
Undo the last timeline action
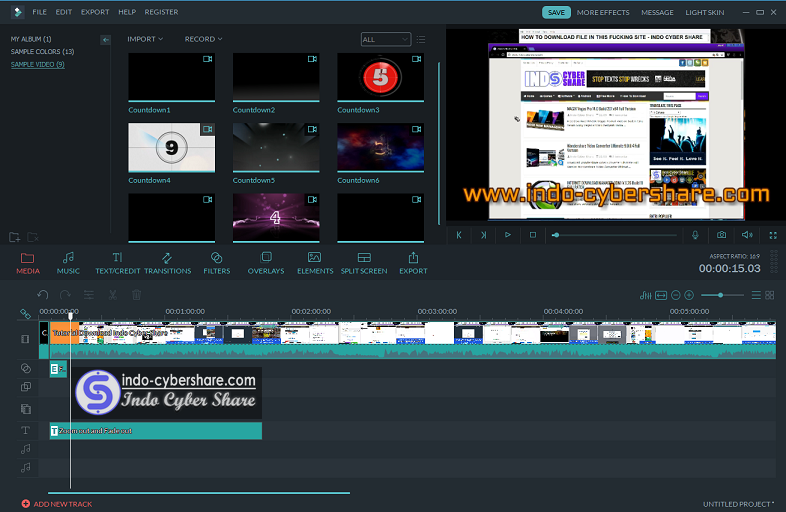coord(43,295)
